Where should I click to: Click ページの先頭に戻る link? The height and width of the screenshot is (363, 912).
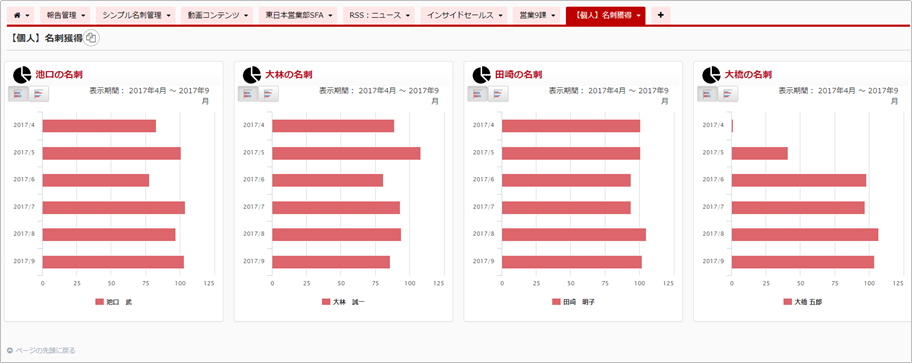coord(41,351)
